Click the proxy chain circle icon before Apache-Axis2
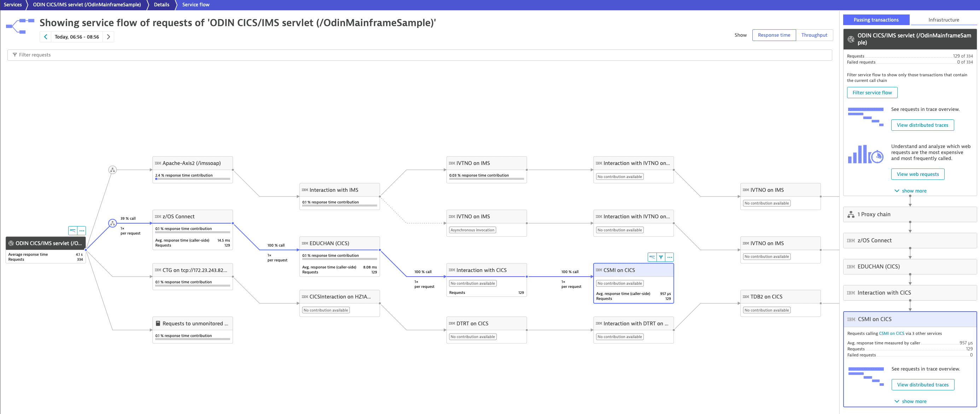 click(112, 170)
